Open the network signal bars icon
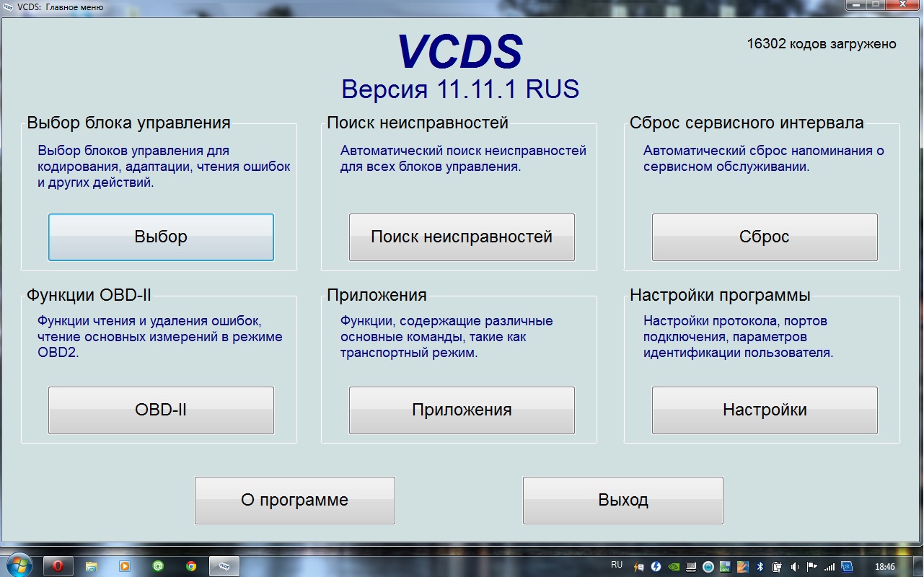Viewport: 924px width, 577px height. [x=830, y=567]
